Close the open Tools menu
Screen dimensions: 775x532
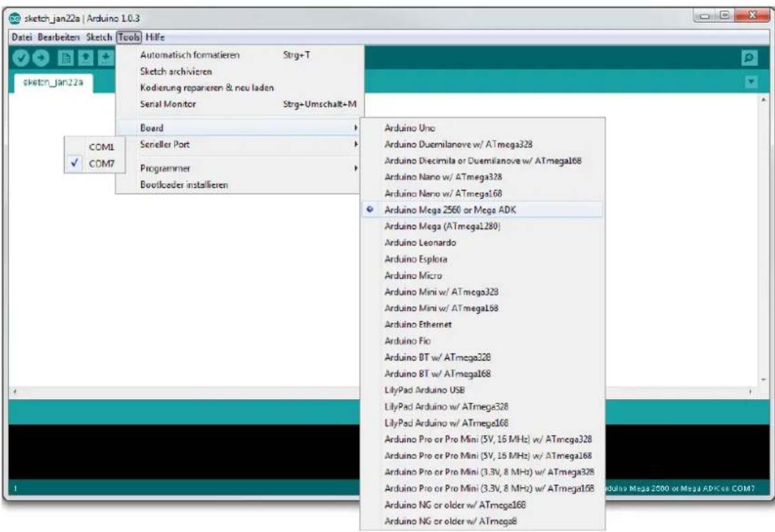pyautogui.click(x=129, y=37)
